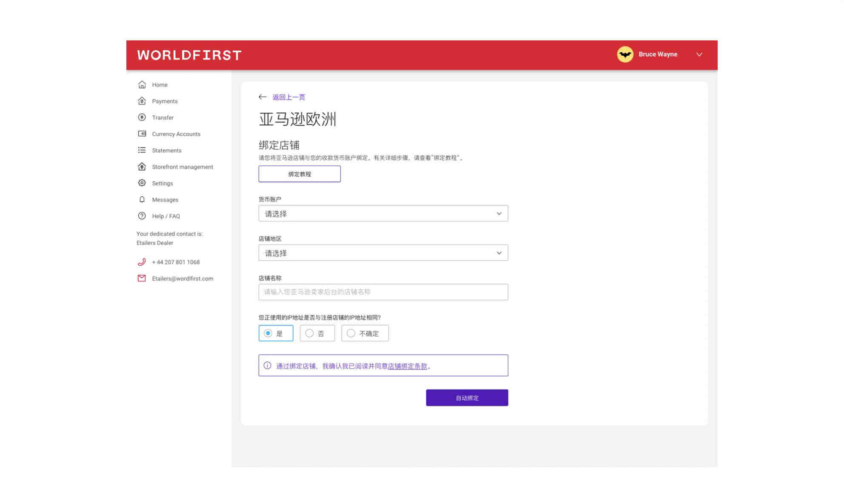Click the Statements list icon
The image size is (844, 504).
pyautogui.click(x=142, y=150)
